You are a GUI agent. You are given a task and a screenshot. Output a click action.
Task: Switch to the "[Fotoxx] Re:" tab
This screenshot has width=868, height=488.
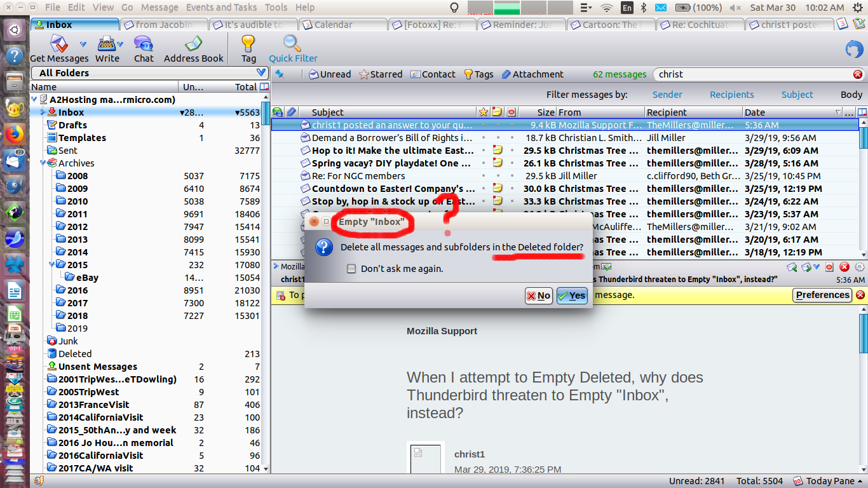[432, 25]
